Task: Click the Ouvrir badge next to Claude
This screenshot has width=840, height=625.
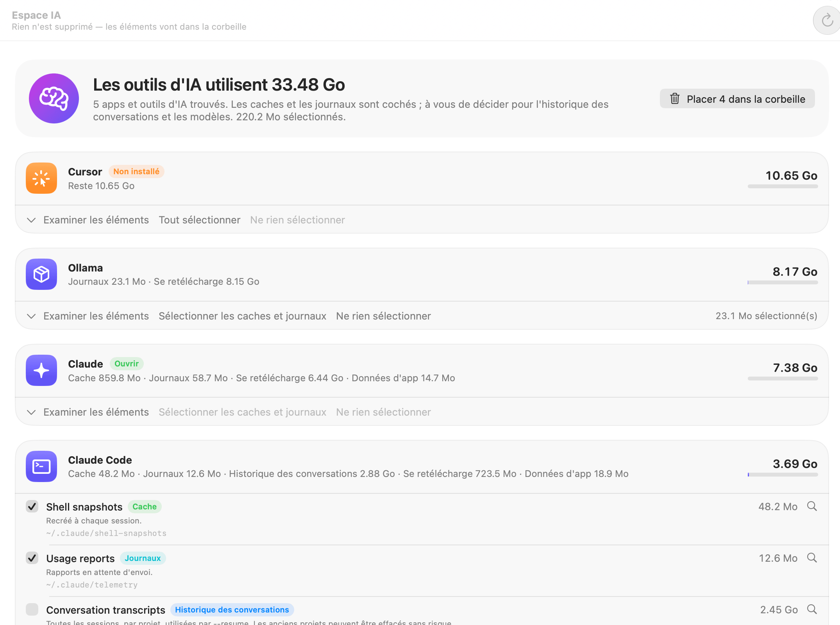Action: tap(127, 364)
